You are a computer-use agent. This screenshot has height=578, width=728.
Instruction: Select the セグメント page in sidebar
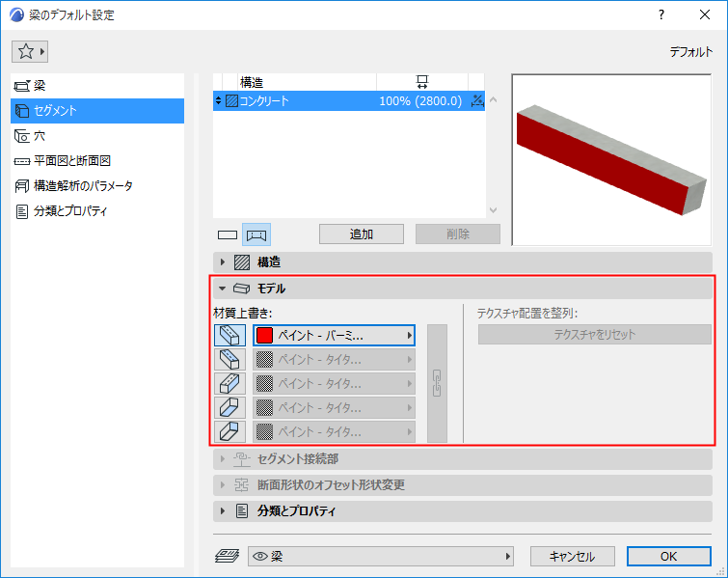tap(97, 111)
